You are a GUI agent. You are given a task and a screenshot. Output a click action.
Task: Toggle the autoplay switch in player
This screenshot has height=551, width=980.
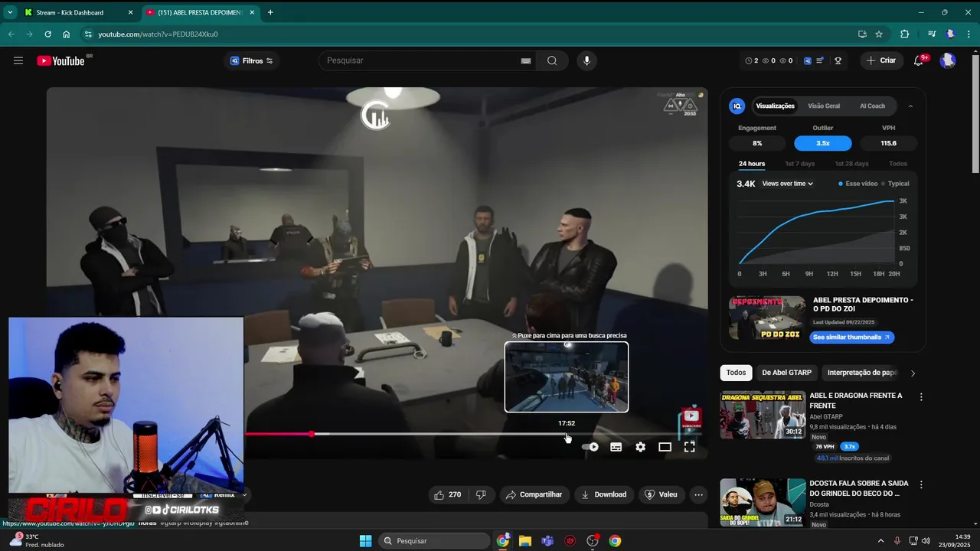click(x=590, y=447)
